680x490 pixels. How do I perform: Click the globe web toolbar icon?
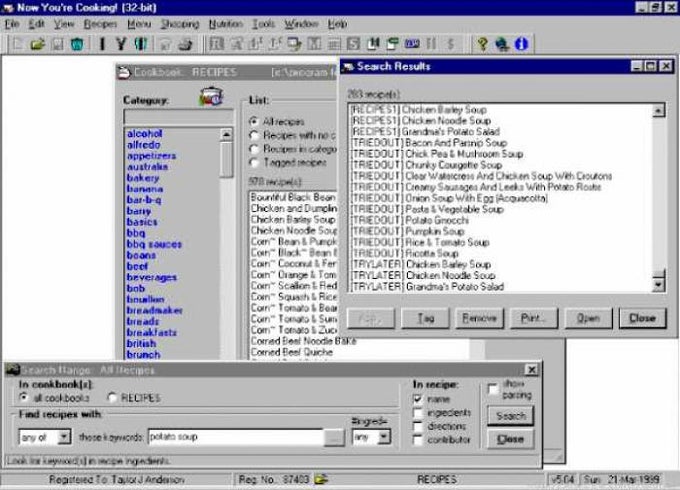click(502, 44)
